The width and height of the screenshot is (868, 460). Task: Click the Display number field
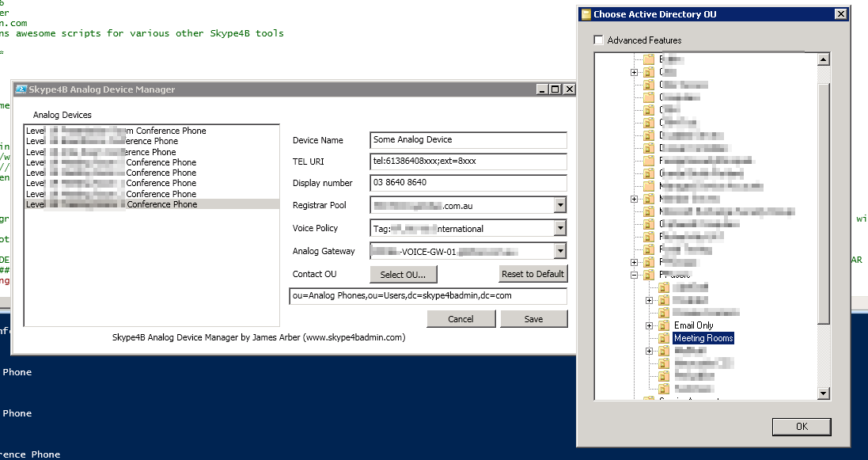coord(468,182)
